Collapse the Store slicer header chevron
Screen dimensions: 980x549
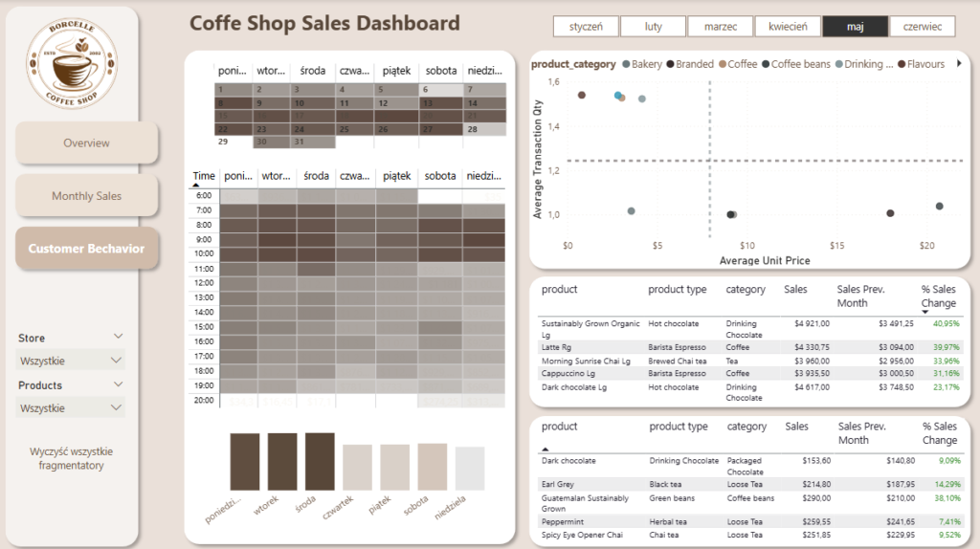(x=118, y=337)
